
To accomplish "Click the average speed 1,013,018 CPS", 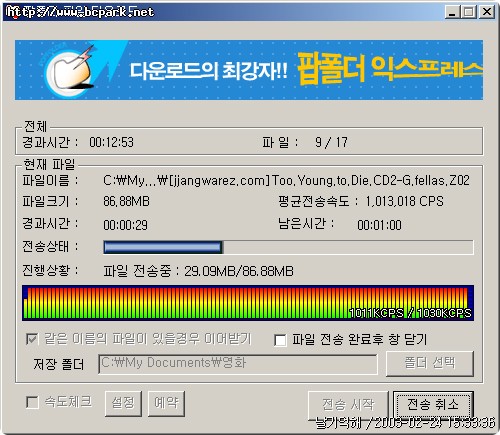I will coord(404,201).
